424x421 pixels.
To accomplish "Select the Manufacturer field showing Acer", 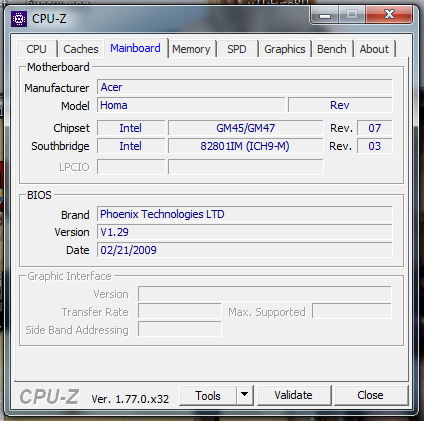I will tap(245, 87).
